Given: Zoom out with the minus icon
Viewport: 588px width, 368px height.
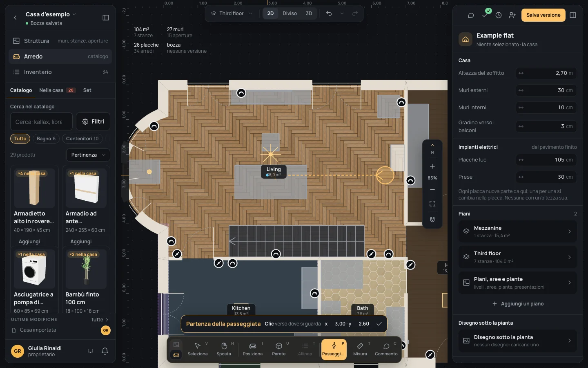Looking at the screenshot, I should click(x=432, y=190).
